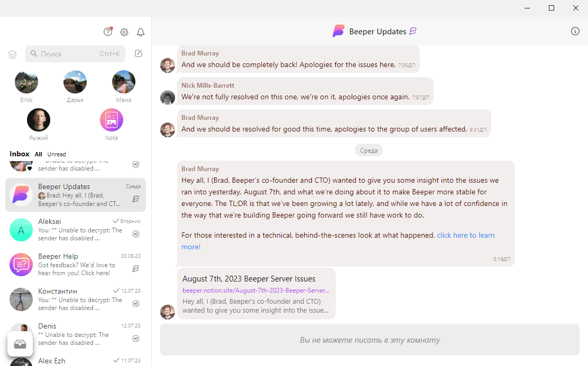This screenshot has height=366, width=588.
Task: Click Beeper network icon on Beeper Updates row
Action: [x=136, y=199]
